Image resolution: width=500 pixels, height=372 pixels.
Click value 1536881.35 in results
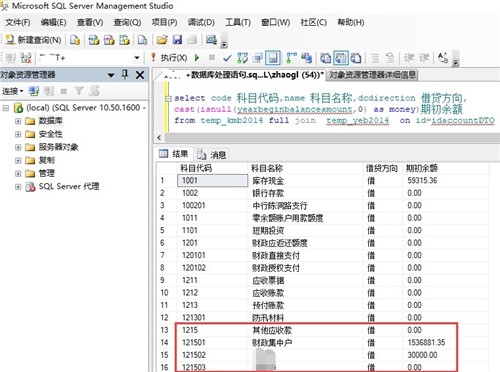(426, 343)
